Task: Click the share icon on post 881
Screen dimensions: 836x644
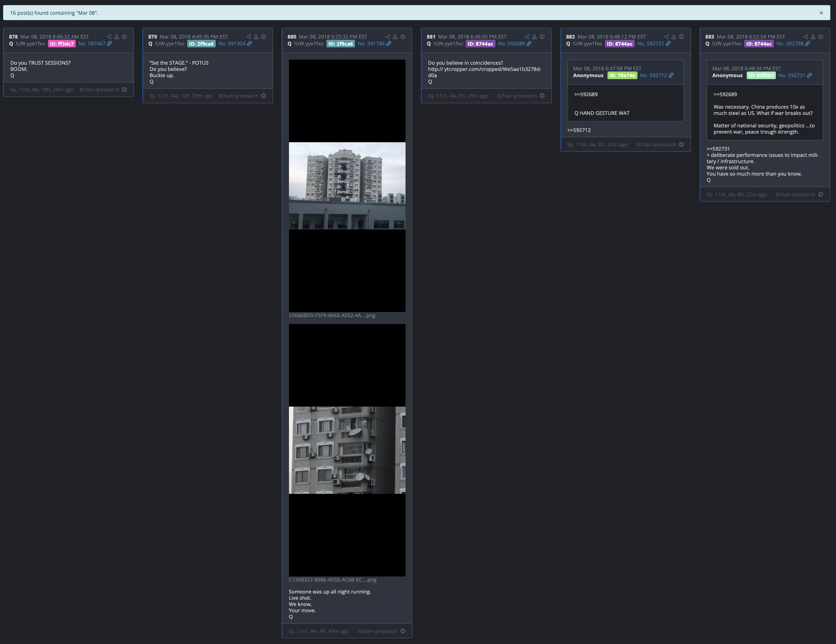Action: [x=527, y=37]
